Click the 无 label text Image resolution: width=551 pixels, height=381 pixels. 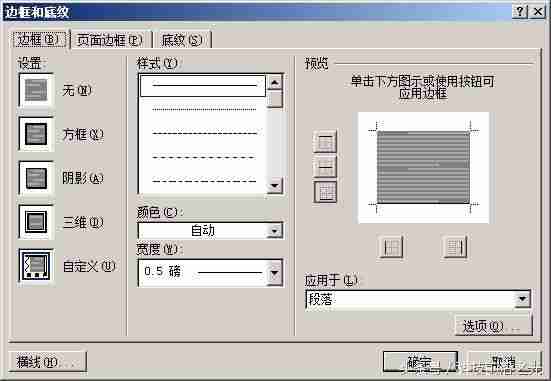pyautogui.click(x=77, y=90)
